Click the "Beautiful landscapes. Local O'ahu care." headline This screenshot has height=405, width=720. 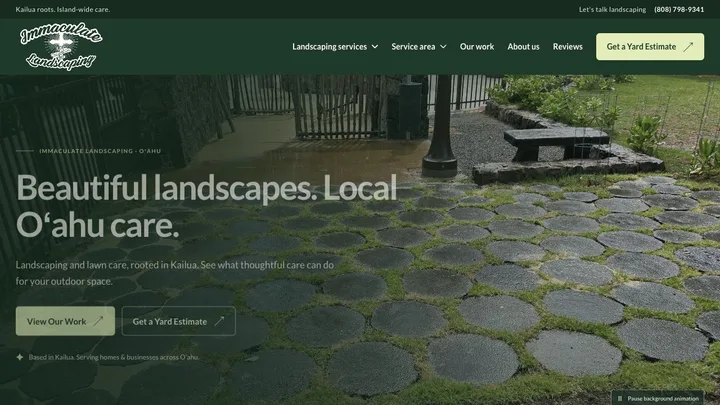click(206, 206)
